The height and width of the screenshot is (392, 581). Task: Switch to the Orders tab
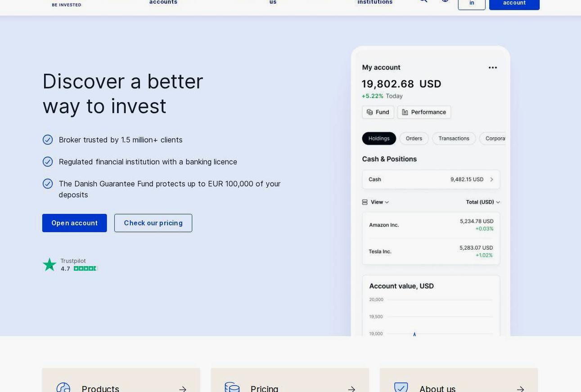[x=414, y=138]
